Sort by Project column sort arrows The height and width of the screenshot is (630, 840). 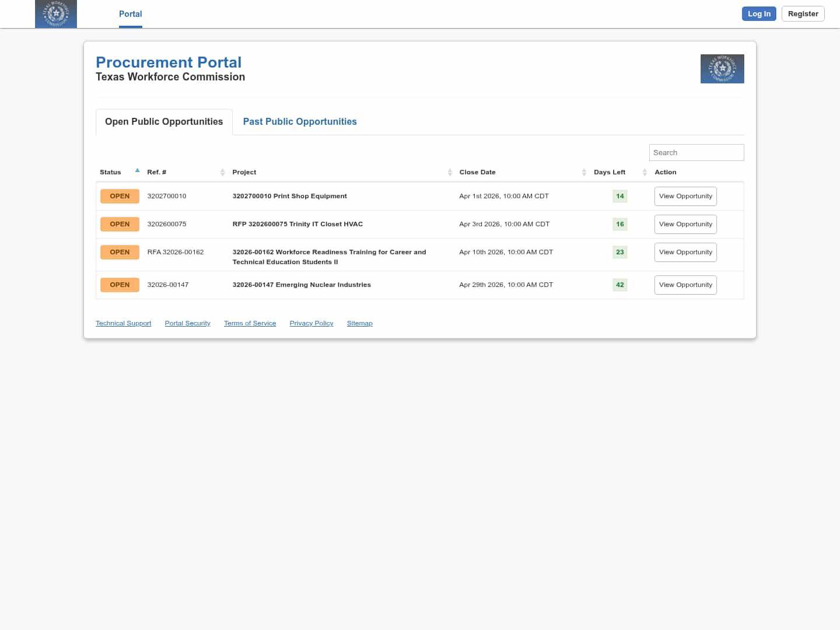450,172
